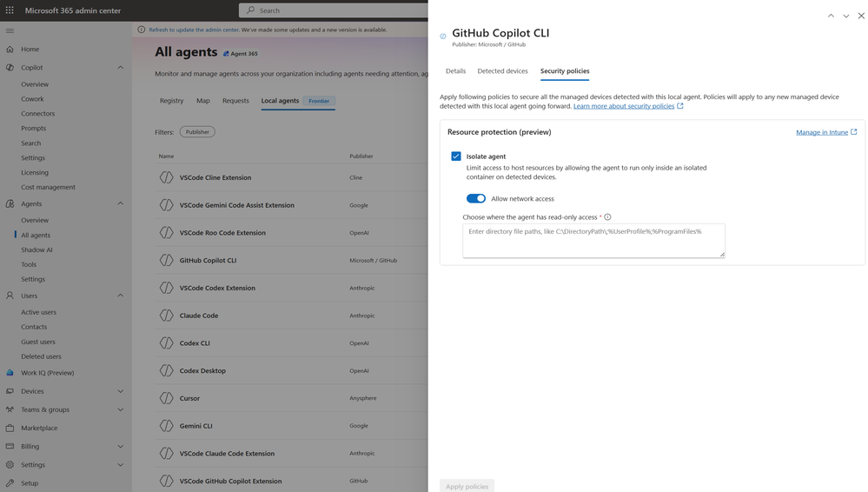Switch to the Details tab

pos(455,71)
